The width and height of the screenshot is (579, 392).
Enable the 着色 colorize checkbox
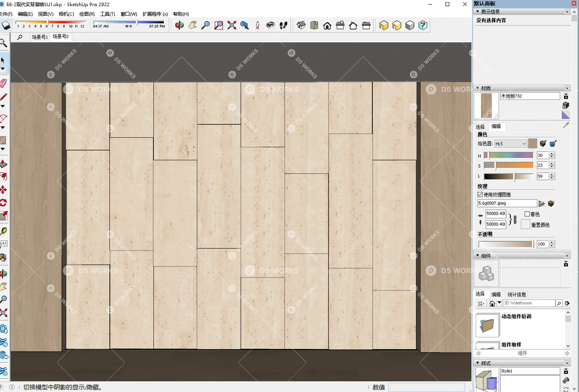pyautogui.click(x=527, y=214)
